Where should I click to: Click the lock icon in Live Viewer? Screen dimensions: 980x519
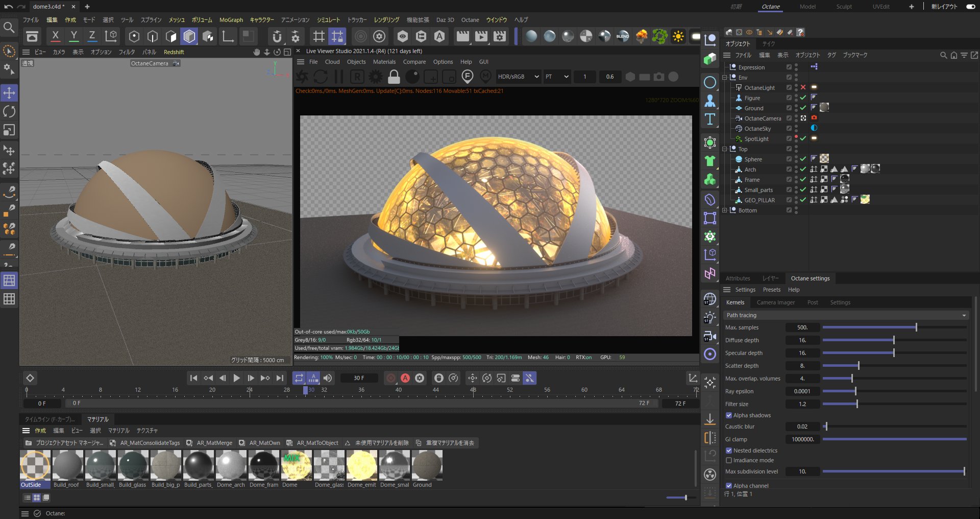(394, 77)
